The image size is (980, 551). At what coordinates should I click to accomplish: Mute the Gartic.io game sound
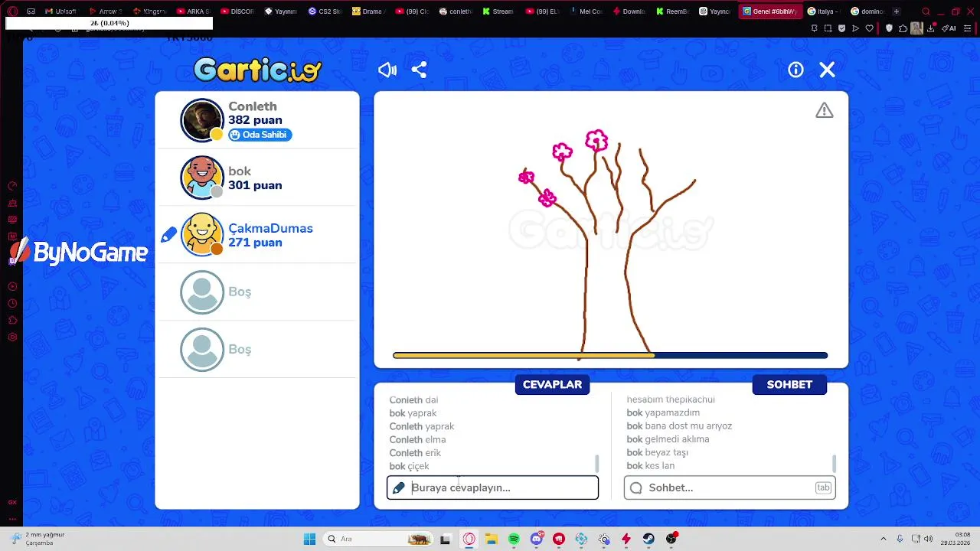(x=387, y=70)
